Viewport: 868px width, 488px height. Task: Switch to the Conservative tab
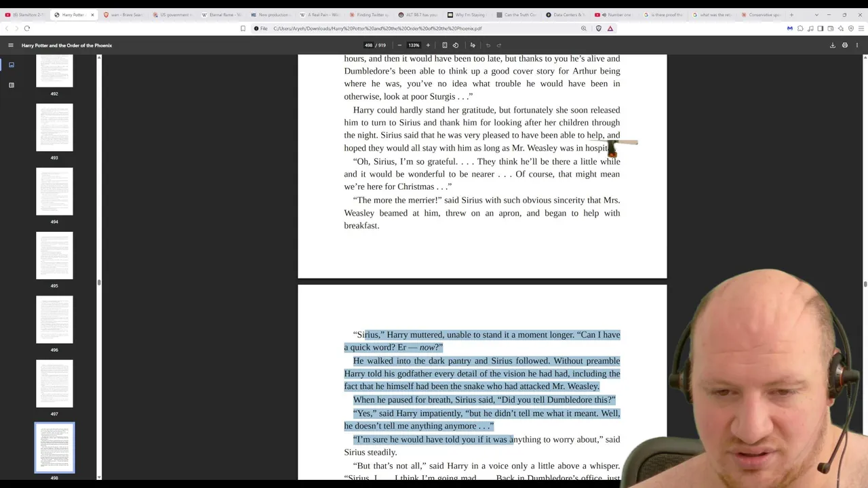(x=763, y=14)
